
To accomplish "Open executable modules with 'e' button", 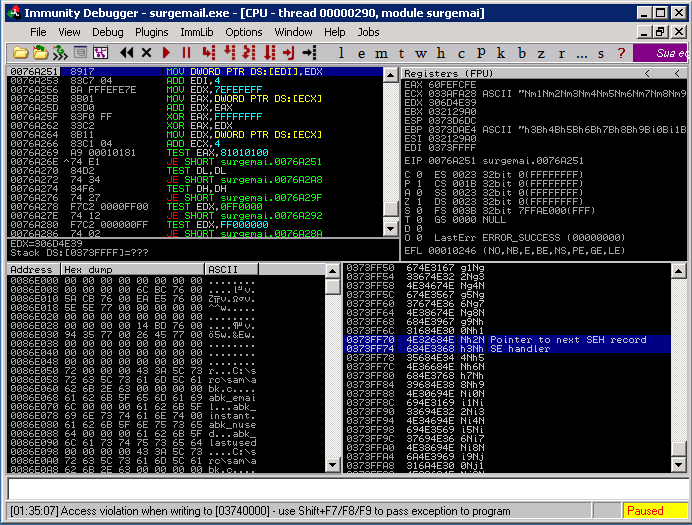I will 362,52.
